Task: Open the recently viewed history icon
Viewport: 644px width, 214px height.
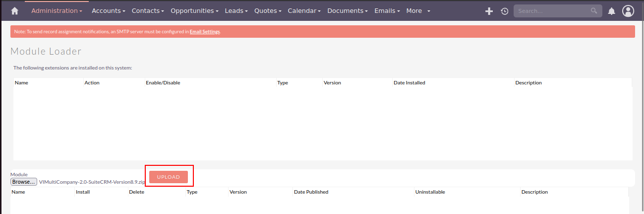Action: (x=505, y=11)
